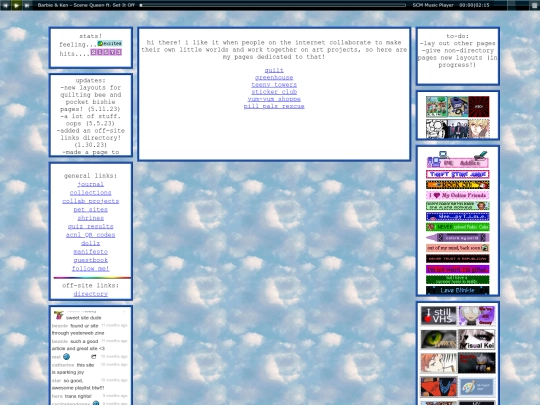Click the Lava Blinkie banner

tap(458, 290)
